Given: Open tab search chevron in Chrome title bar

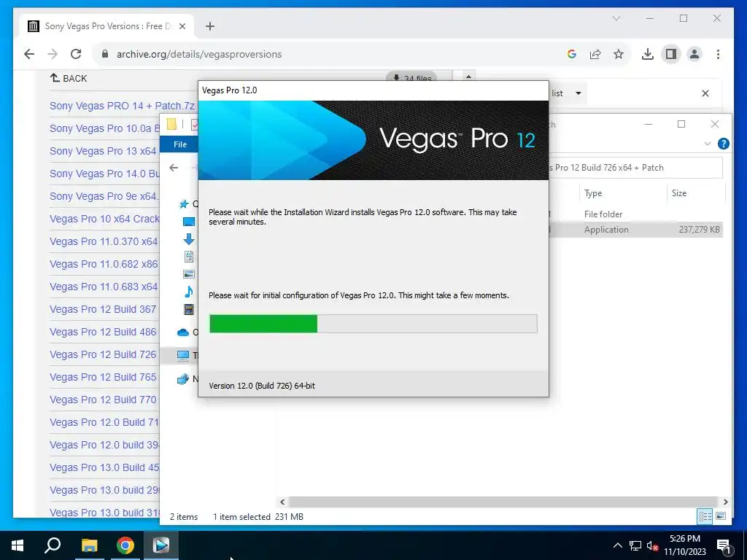Looking at the screenshot, I should 616,18.
